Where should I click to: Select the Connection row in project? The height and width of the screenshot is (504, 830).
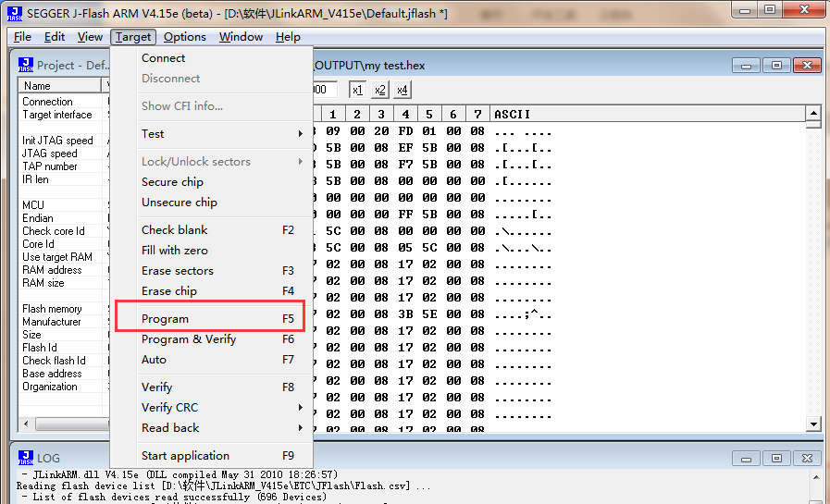pos(64,102)
